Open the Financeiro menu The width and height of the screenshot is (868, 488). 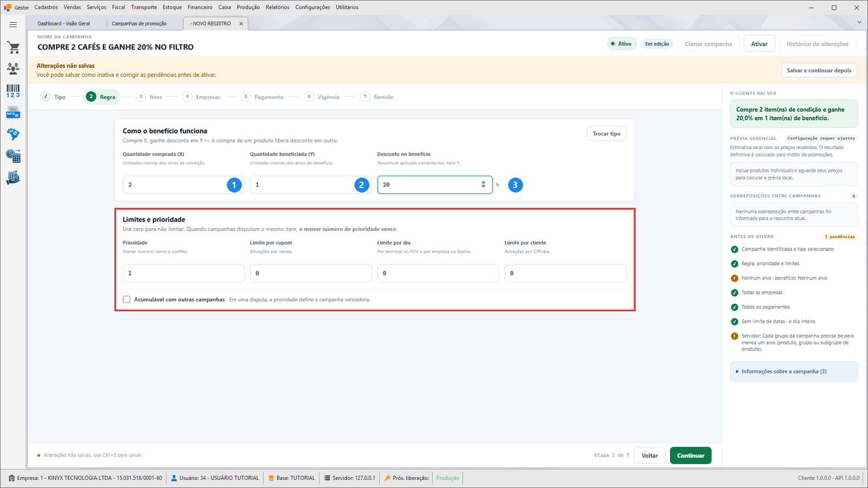pyautogui.click(x=200, y=7)
